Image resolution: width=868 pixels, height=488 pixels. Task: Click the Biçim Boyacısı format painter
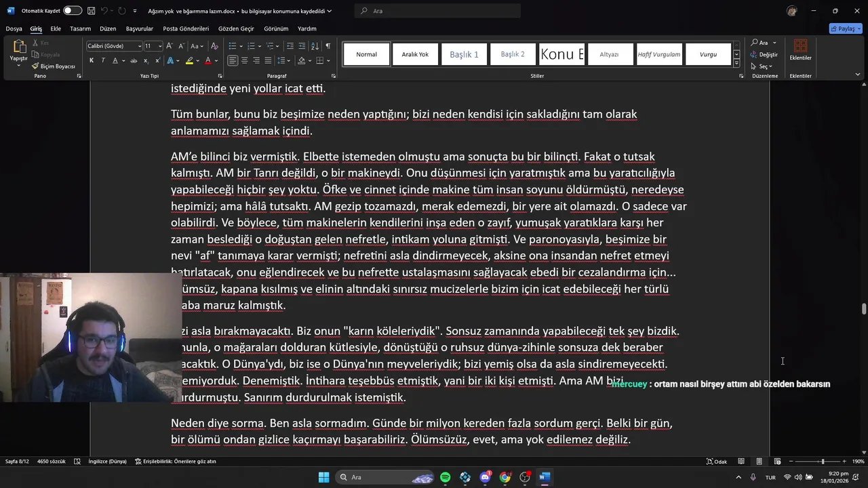pos(54,66)
